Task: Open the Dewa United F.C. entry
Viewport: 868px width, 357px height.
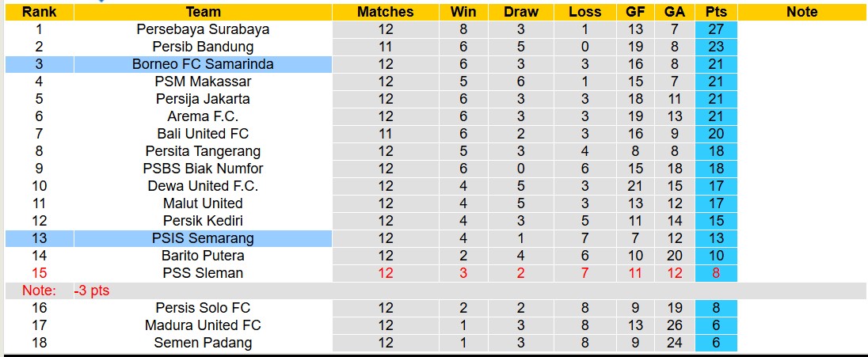Action: (203, 186)
